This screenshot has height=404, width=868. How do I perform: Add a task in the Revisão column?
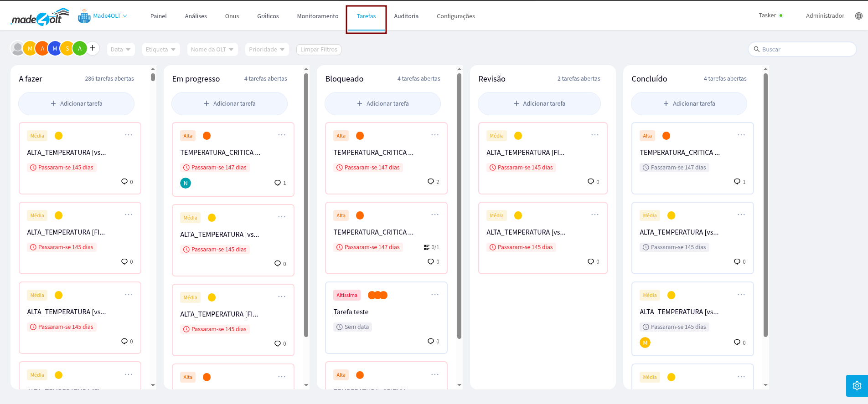pyautogui.click(x=539, y=103)
